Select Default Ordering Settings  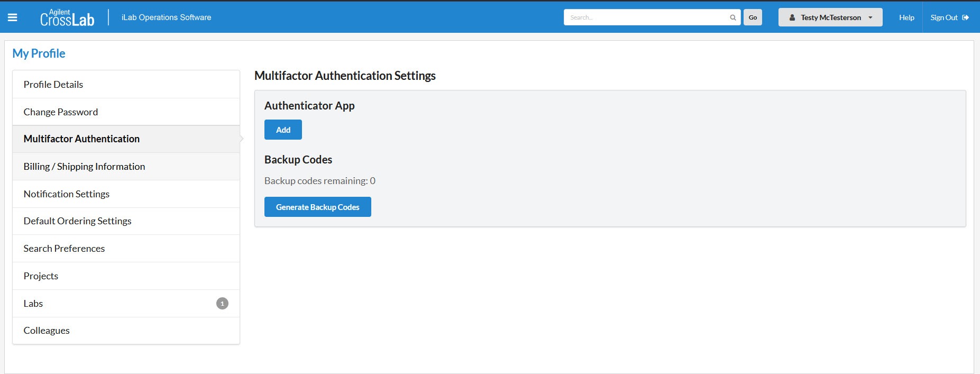click(77, 221)
